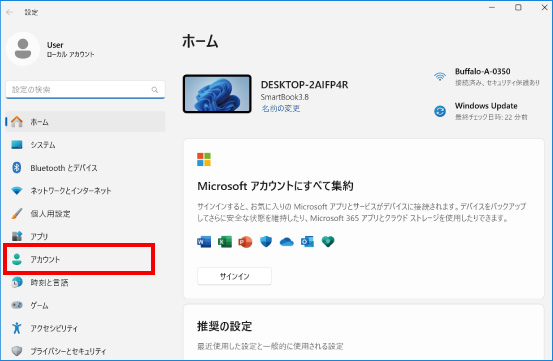This screenshot has width=553, height=361.
Task: Click the Bluetooth icon in sidebar
Action: coord(17,168)
